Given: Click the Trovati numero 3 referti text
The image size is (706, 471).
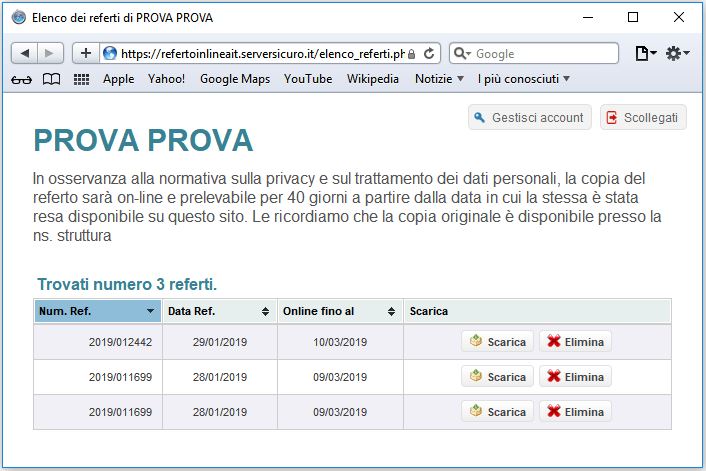Looking at the screenshot, I should point(127,285).
